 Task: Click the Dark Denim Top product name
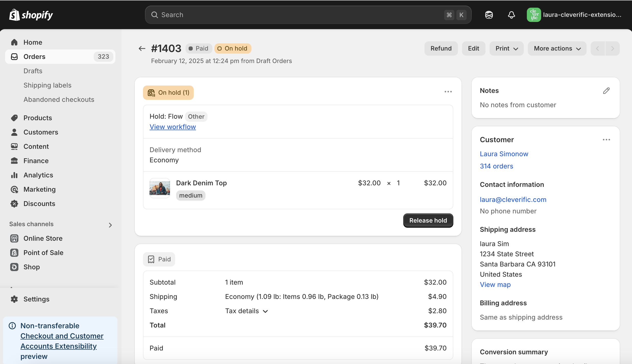pyautogui.click(x=201, y=183)
